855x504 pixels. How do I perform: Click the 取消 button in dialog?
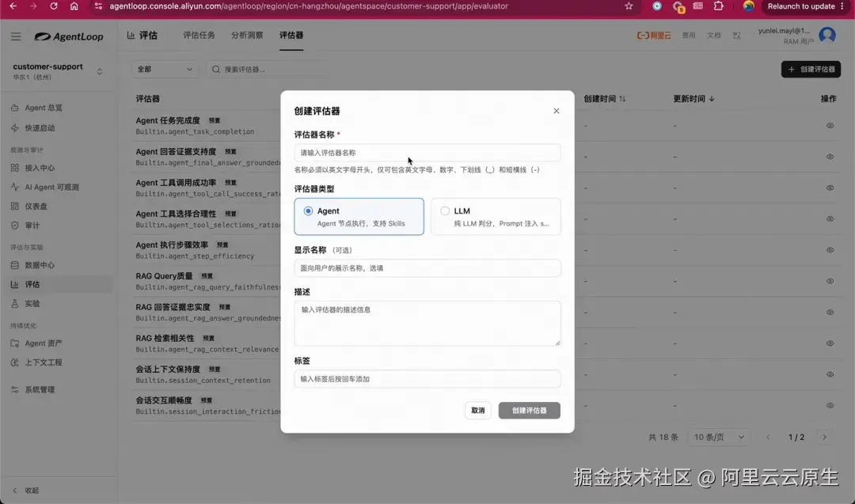click(x=477, y=411)
